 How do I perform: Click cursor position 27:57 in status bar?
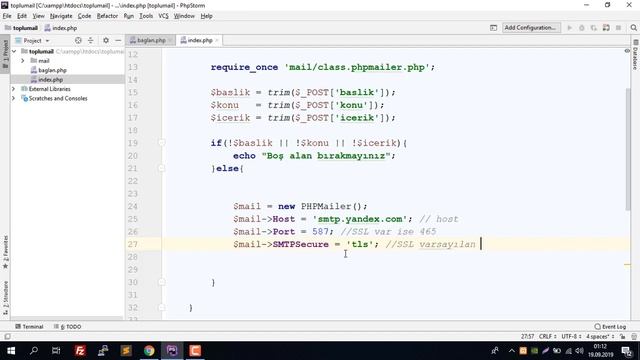click(x=527, y=337)
